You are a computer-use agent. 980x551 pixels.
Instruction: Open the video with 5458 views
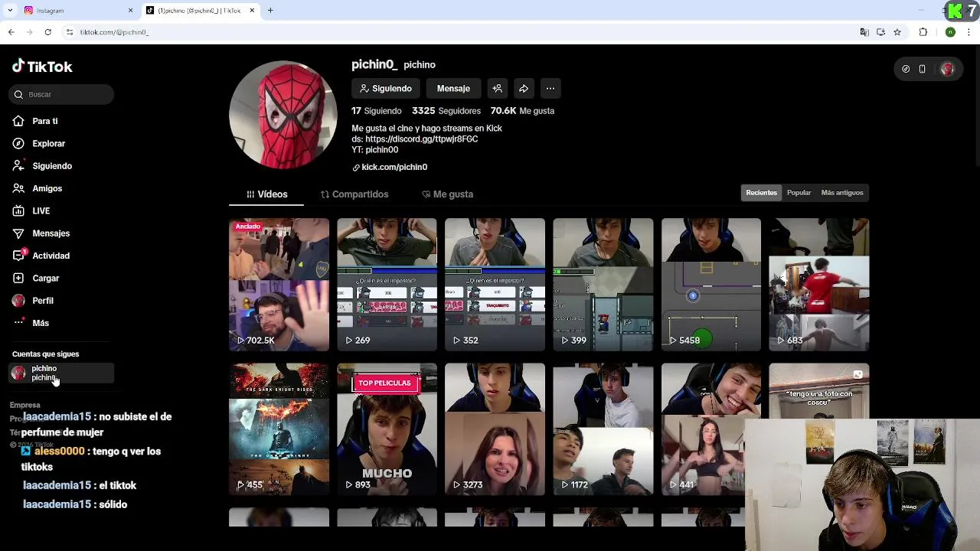711,285
